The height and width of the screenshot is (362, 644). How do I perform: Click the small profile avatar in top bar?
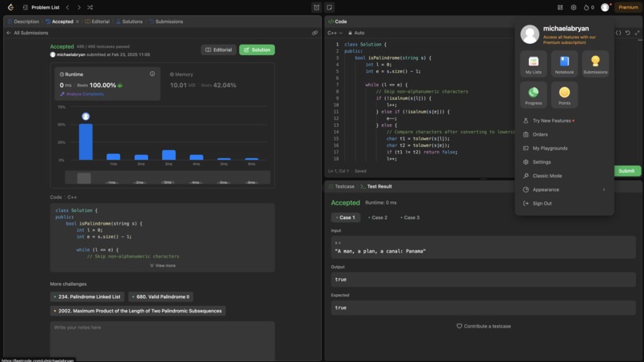coord(605,7)
